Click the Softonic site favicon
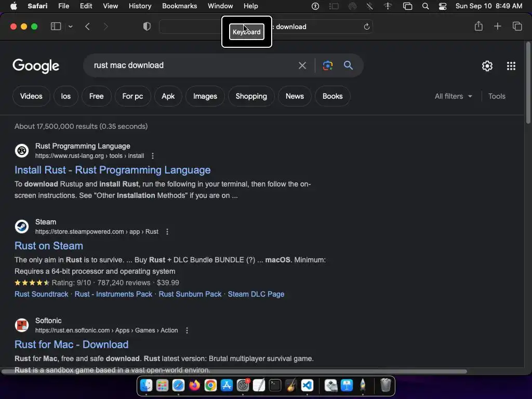The width and height of the screenshot is (532, 399). click(22, 325)
